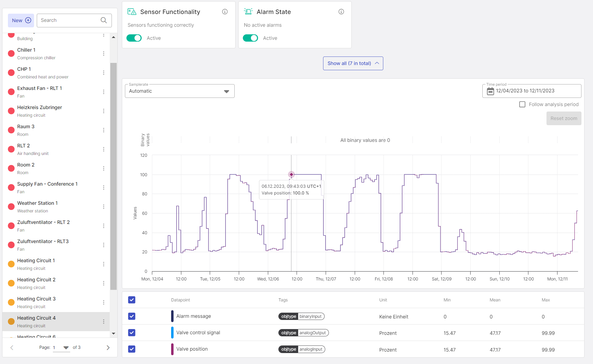Collapse the Show all (7 in total) expander

(353, 63)
